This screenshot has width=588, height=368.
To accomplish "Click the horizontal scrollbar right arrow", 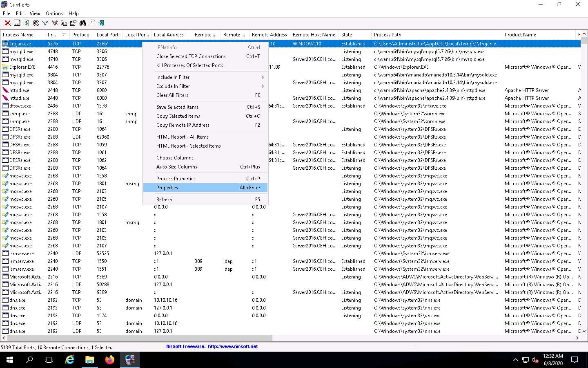I will [x=577, y=338].
